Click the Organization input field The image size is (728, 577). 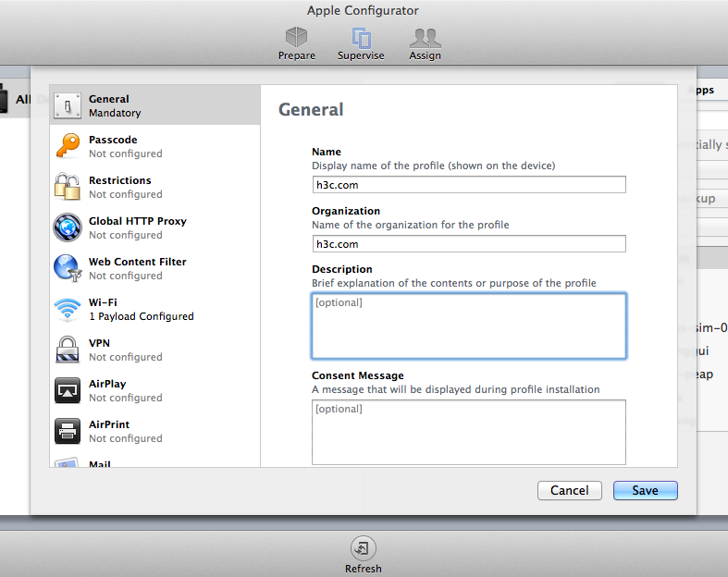click(469, 244)
